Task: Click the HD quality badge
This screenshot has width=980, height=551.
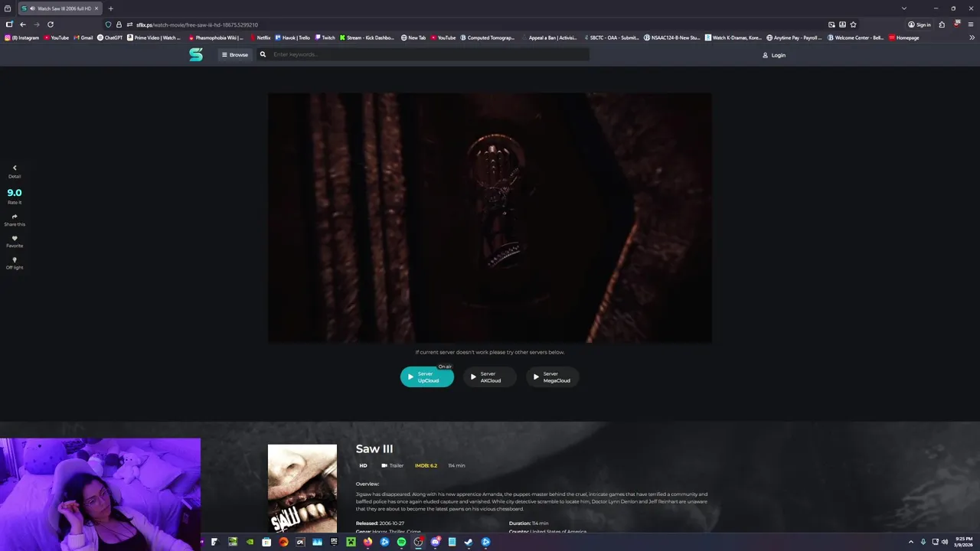Action: [364, 465]
